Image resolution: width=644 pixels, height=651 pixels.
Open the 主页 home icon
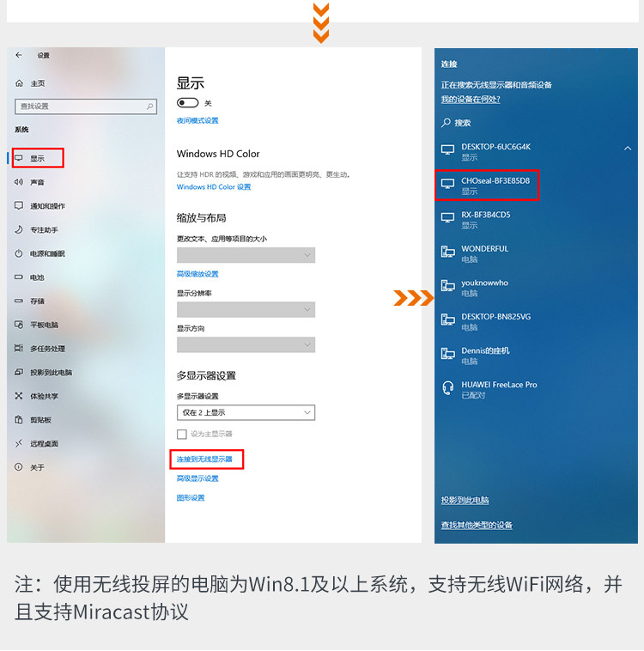[19, 83]
